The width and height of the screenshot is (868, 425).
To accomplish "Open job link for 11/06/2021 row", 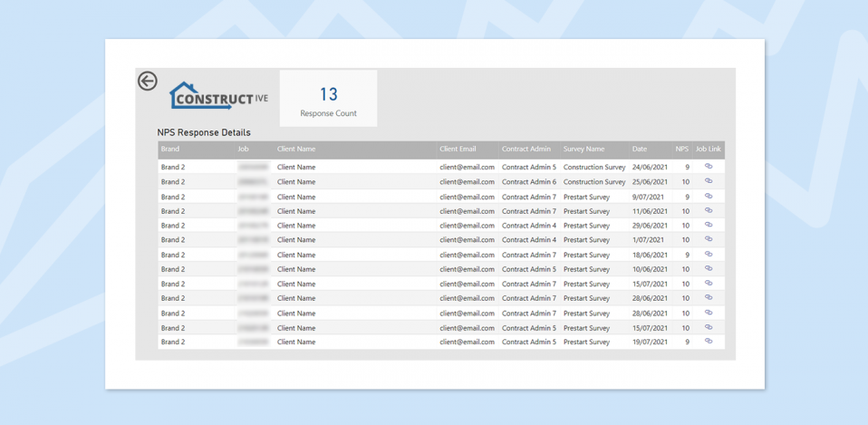I will click(709, 210).
